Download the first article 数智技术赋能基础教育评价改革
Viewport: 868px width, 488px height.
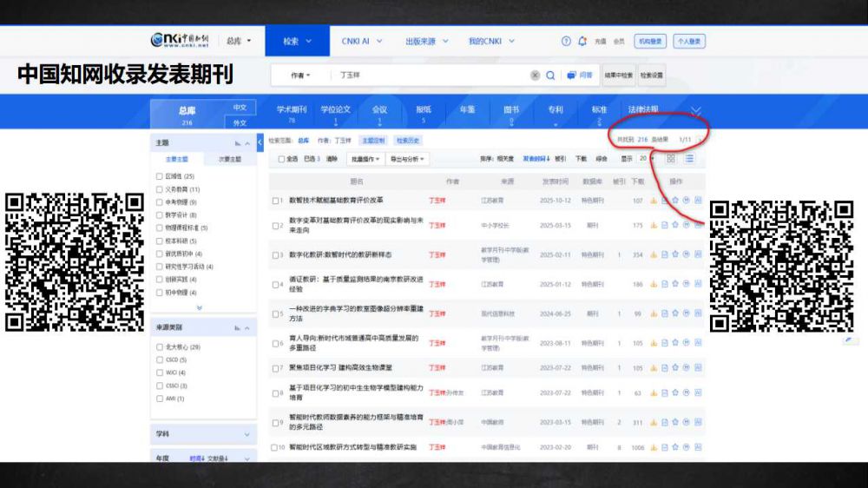click(654, 201)
